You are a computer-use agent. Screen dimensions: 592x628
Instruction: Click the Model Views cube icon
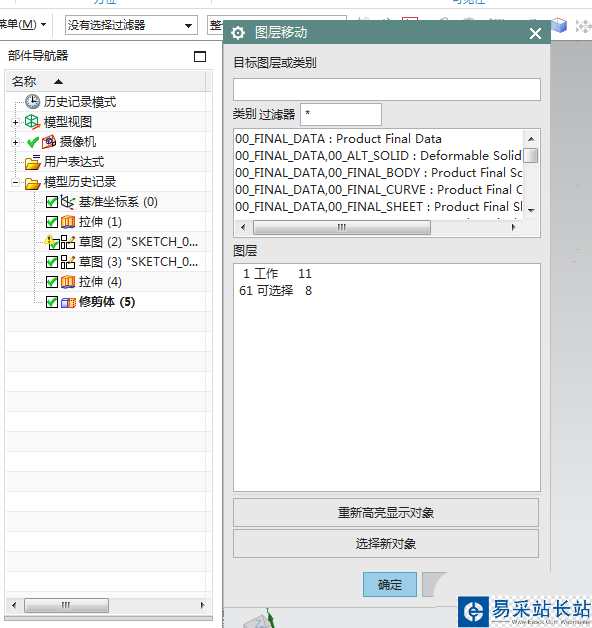[32, 122]
